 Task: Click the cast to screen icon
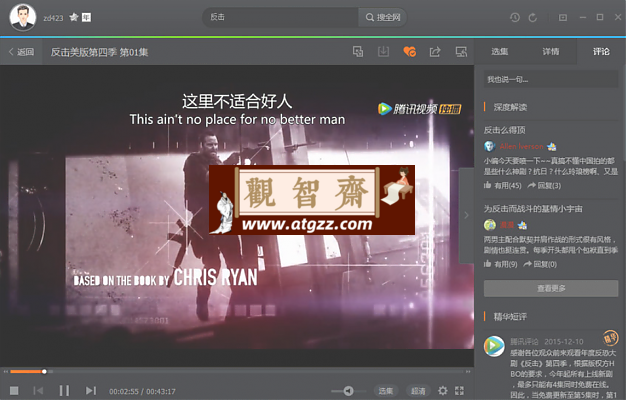click(x=461, y=51)
